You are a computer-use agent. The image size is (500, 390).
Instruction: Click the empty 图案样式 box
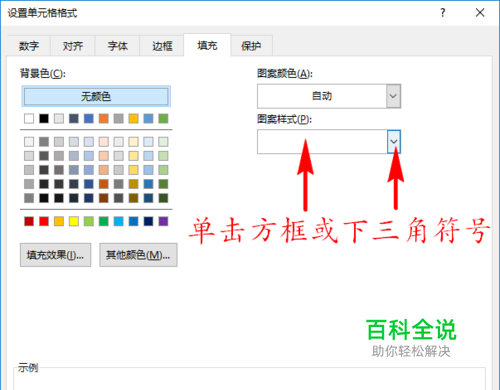[x=322, y=142]
